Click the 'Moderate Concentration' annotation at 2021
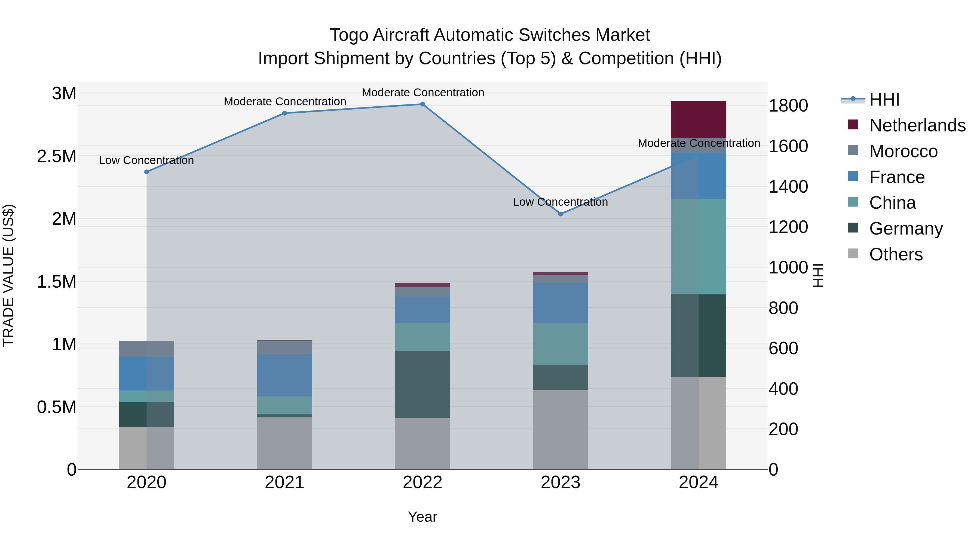 [x=285, y=101]
